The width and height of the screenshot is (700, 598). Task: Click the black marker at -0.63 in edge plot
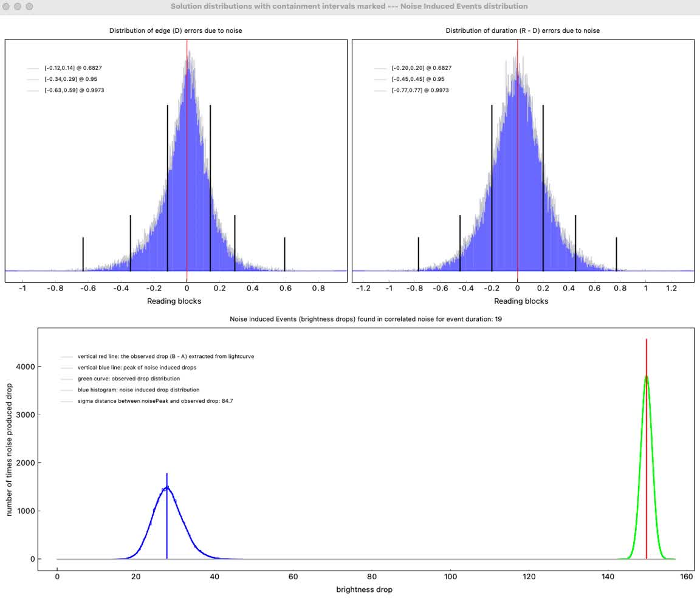pos(83,253)
